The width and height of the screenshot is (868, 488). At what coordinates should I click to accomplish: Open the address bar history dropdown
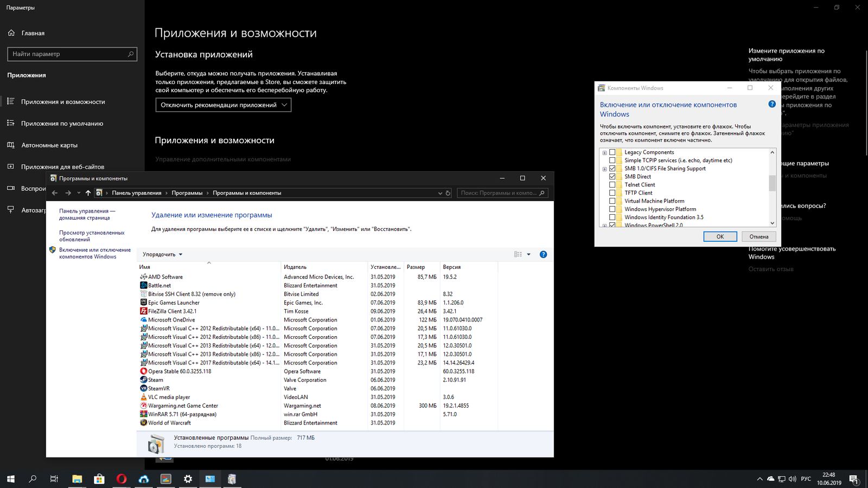(440, 193)
